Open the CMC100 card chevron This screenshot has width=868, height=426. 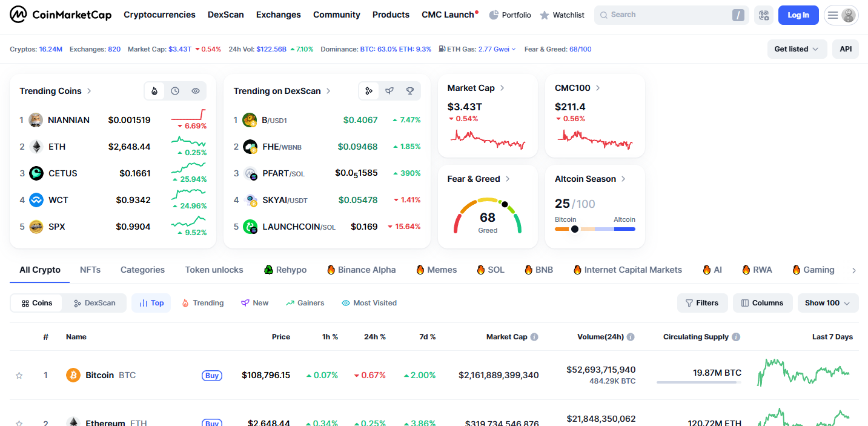598,88
